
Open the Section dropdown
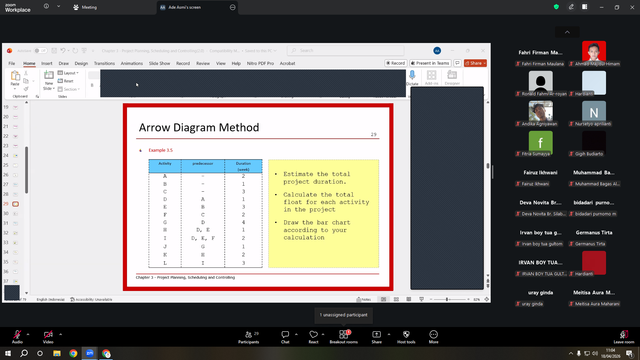[x=69, y=89]
